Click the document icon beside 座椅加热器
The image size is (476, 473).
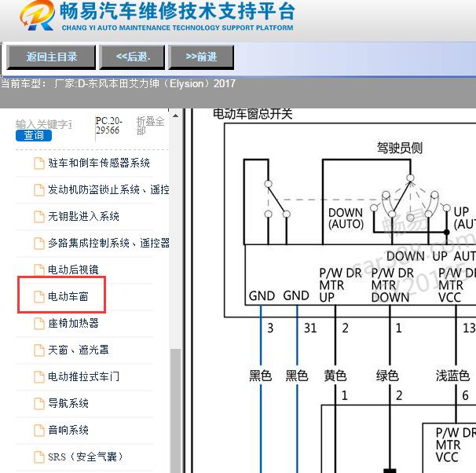point(38,324)
